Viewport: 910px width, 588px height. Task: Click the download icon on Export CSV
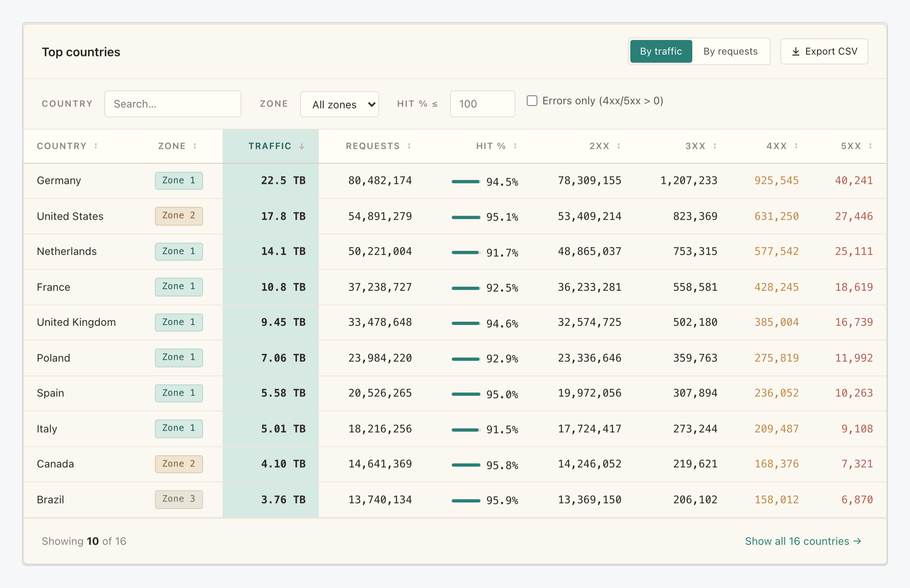click(795, 51)
